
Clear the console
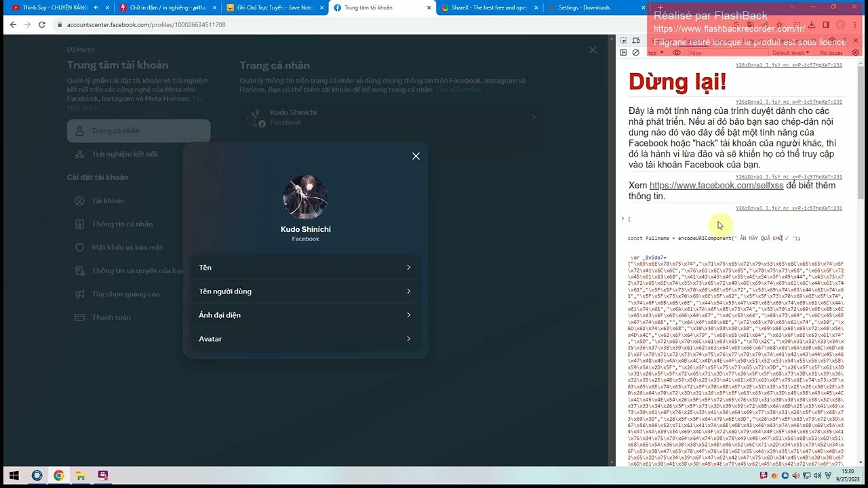point(635,52)
